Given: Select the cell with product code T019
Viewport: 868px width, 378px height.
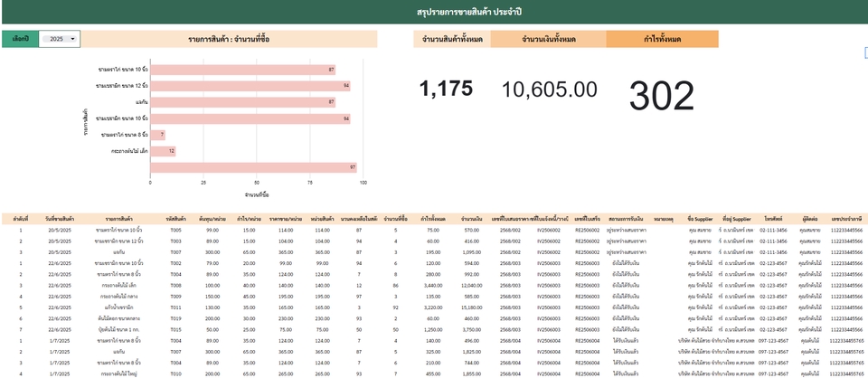Looking at the screenshot, I should [175, 317].
